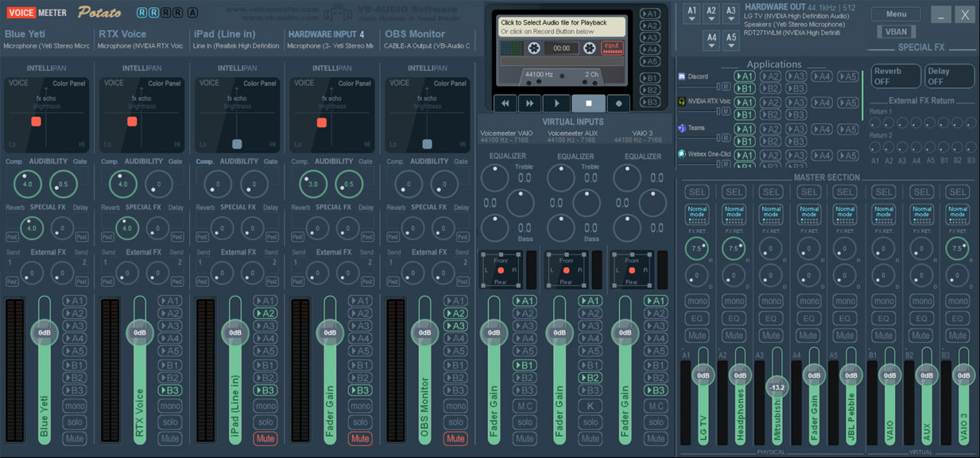Select the Headphones master SEL button
The height and width of the screenshot is (458, 980).
[x=734, y=192]
